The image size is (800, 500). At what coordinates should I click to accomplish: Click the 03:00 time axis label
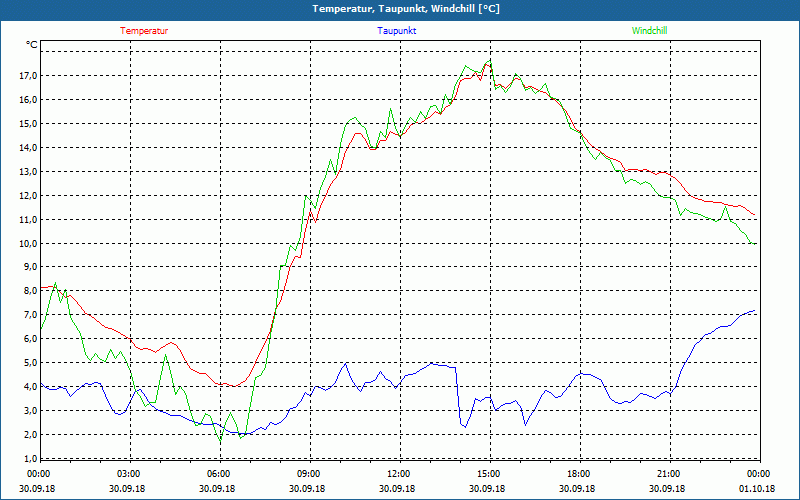(130, 474)
